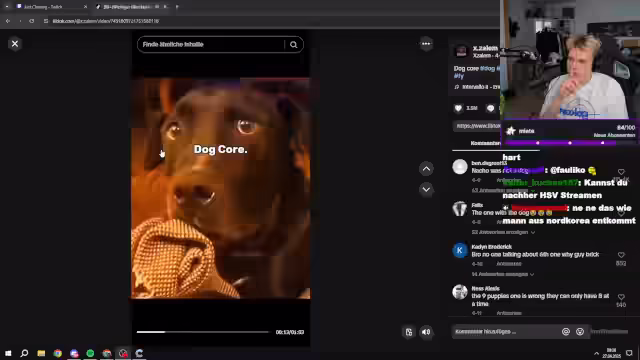This screenshot has height=360, width=640.
Task: Click the comment input field
Action: [506, 332]
